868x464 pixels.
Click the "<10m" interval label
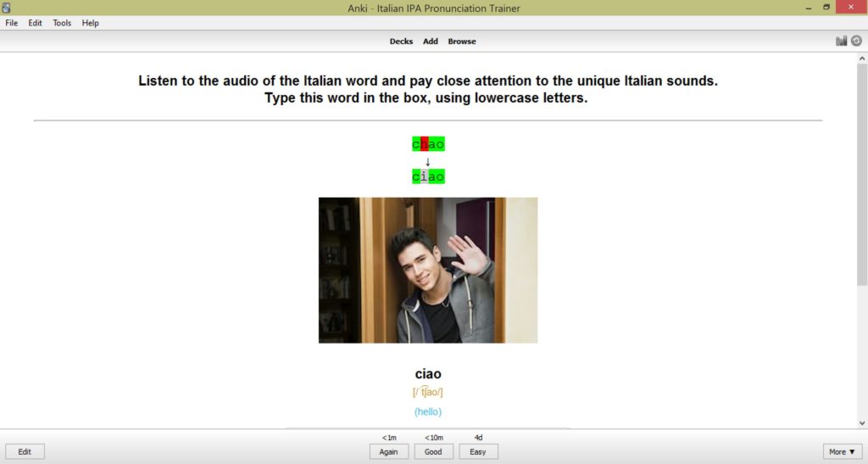click(433, 438)
